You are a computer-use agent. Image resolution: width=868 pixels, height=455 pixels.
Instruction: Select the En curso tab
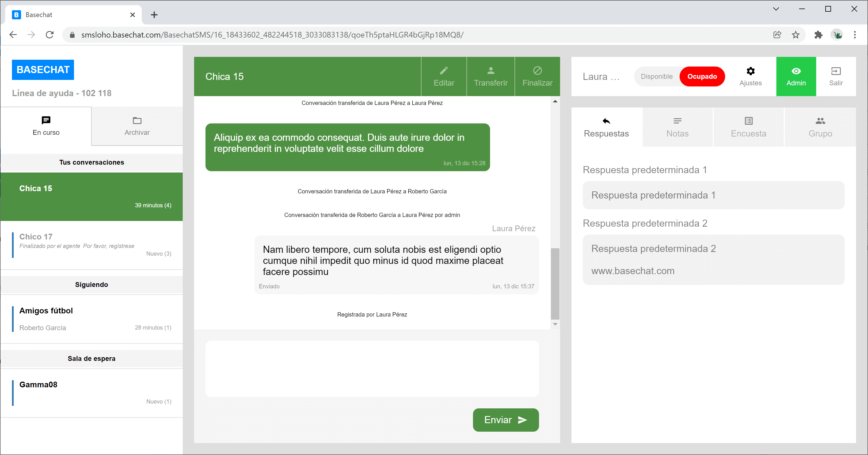point(46,126)
